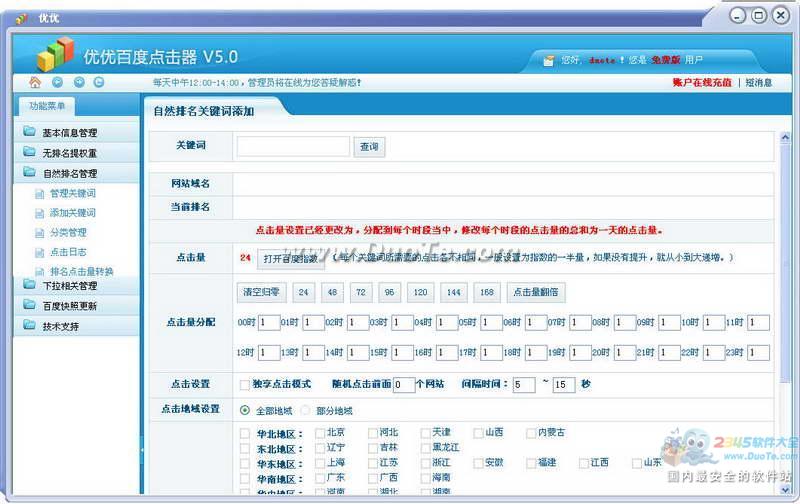800x504 pixels.
Task: Check the 山东 checkbox
Action: click(637, 463)
